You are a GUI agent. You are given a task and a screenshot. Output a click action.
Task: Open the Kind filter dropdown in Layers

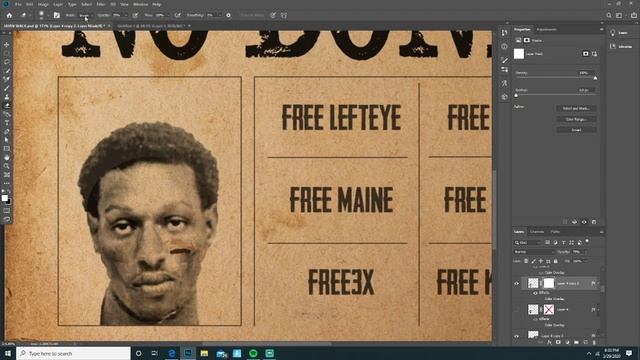(x=527, y=242)
